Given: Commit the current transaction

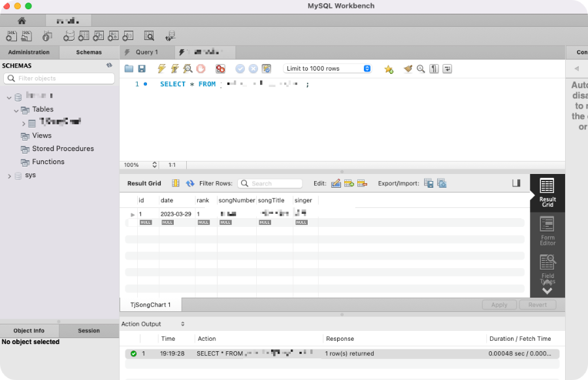Looking at the screenshot, I should [x=240, y=69].
